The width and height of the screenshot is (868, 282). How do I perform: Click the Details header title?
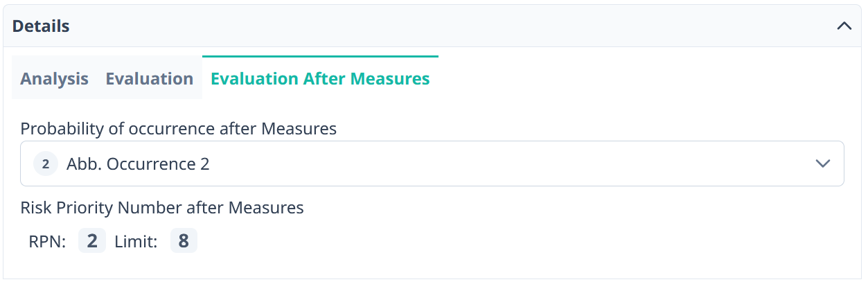tap(41, 26)
